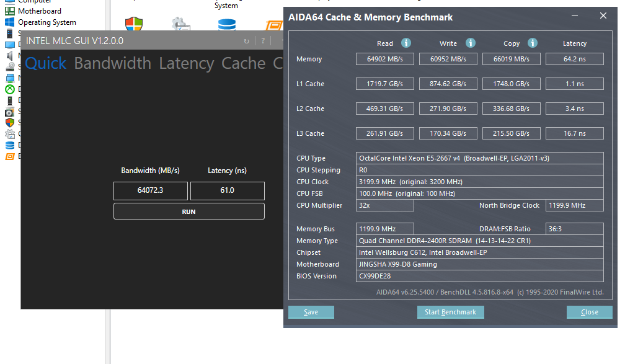The height and width of the screenshot is (364, 625).
Task: Click the info icon next to the Read column
Action: pos(406,43)
